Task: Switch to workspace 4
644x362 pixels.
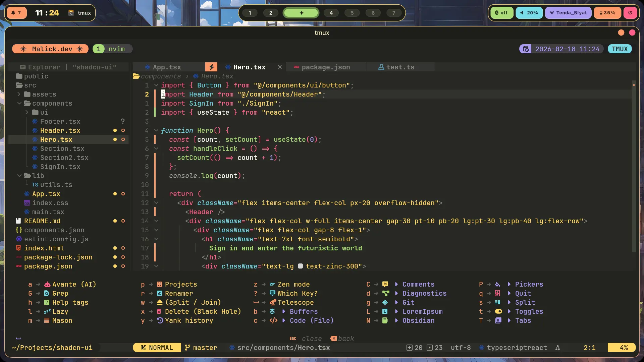Action: 331,13
